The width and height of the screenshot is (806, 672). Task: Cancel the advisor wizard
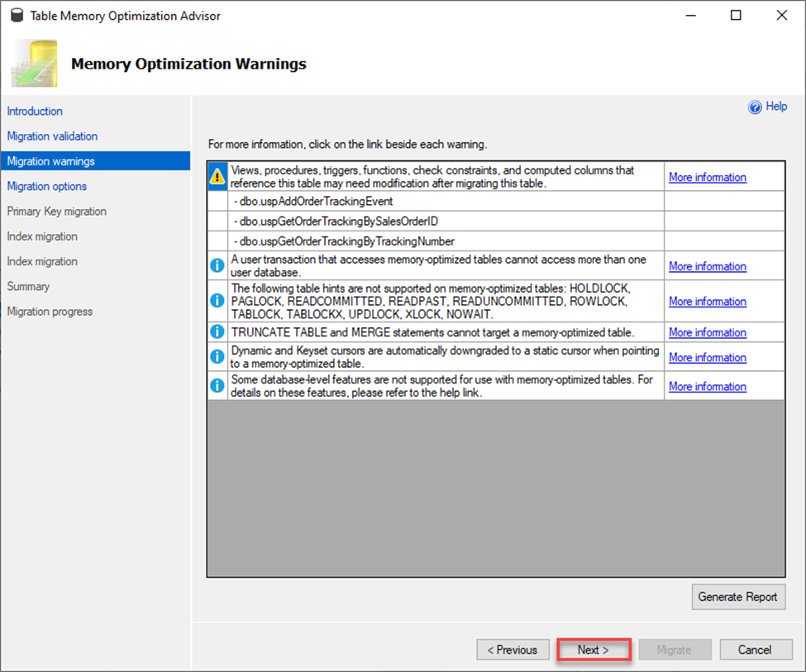756,650
